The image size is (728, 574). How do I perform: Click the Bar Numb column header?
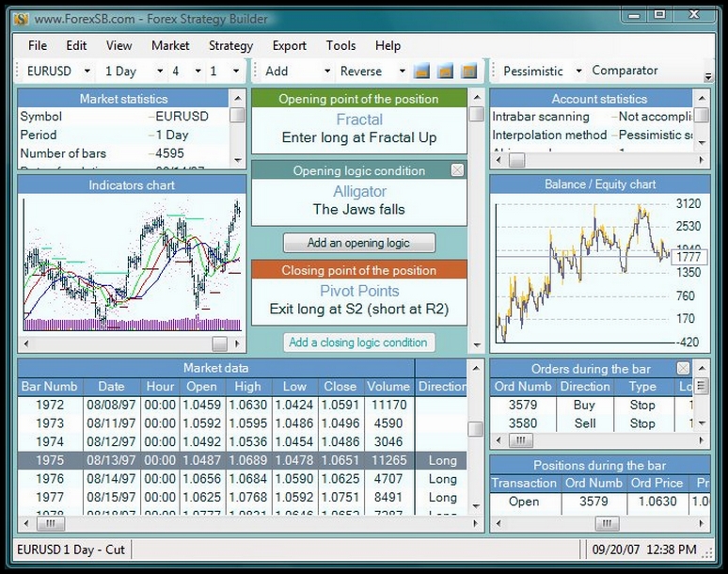coord(50,387)
